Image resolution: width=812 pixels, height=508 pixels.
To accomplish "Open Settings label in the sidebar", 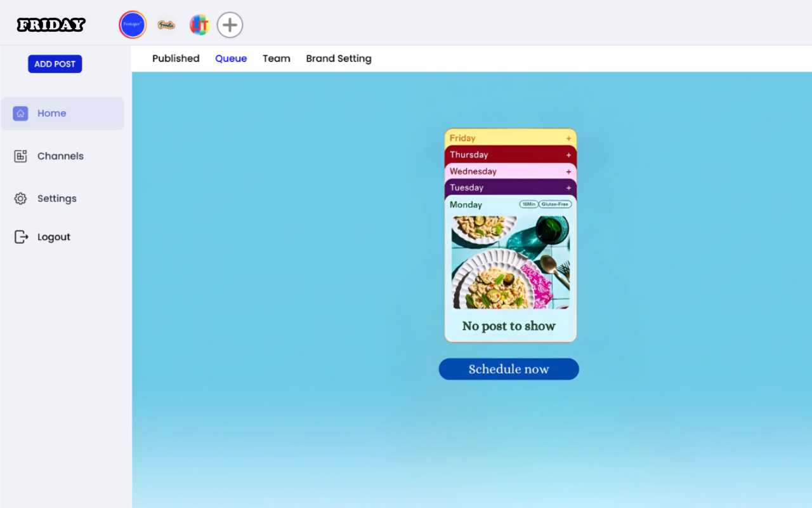I will (x=57, y=199).
